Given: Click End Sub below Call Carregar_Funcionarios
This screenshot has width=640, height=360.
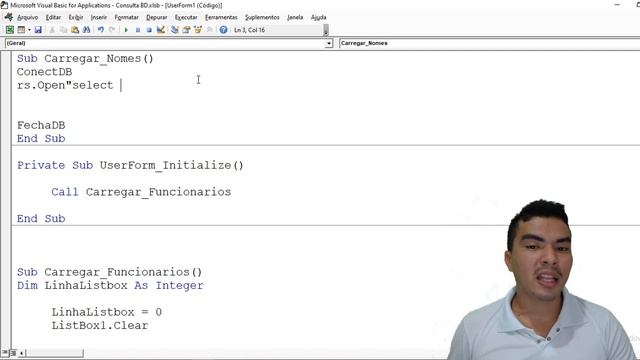Looking at the screenshot, I should 41,219.
